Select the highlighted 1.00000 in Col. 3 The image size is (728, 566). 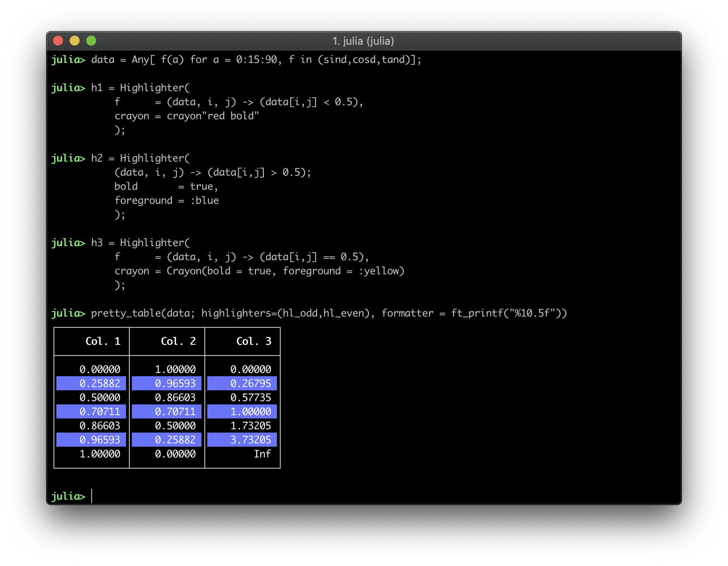tap(250, 411)
